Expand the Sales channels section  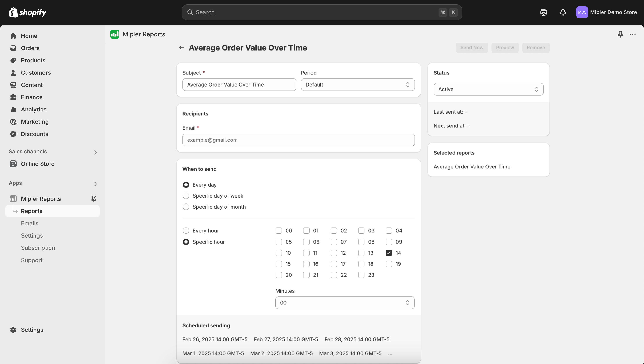pos(95,152)
